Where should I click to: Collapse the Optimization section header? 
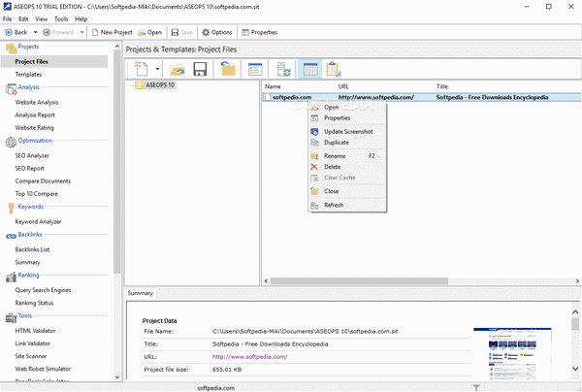pos(34,140)
